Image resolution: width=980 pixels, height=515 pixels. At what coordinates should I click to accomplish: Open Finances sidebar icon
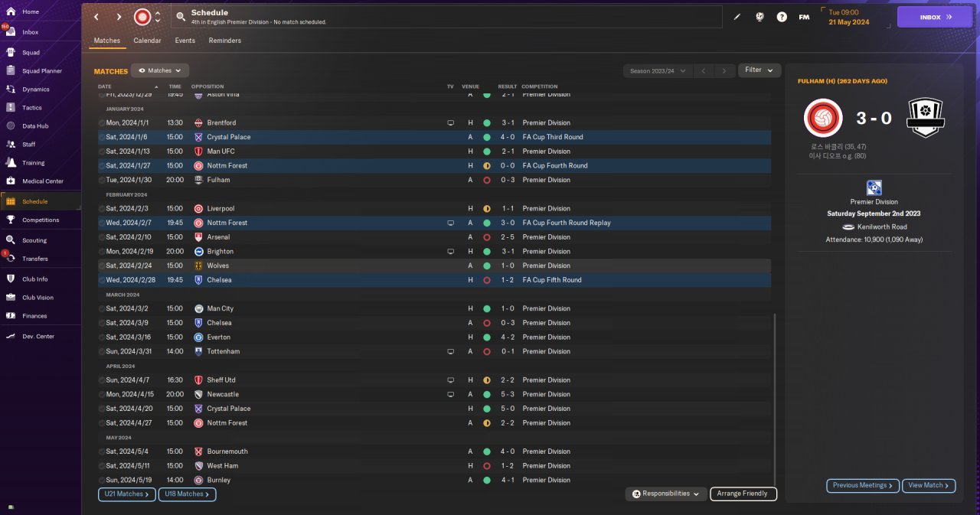[x=11, y=316]
